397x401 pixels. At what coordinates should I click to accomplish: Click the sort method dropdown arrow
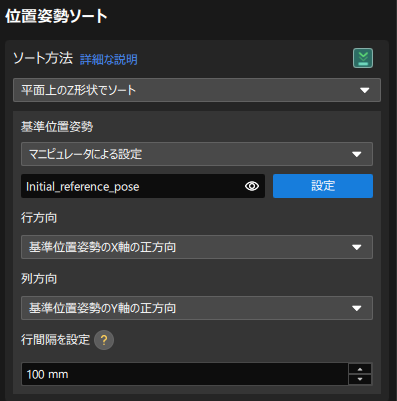point(365,90)
